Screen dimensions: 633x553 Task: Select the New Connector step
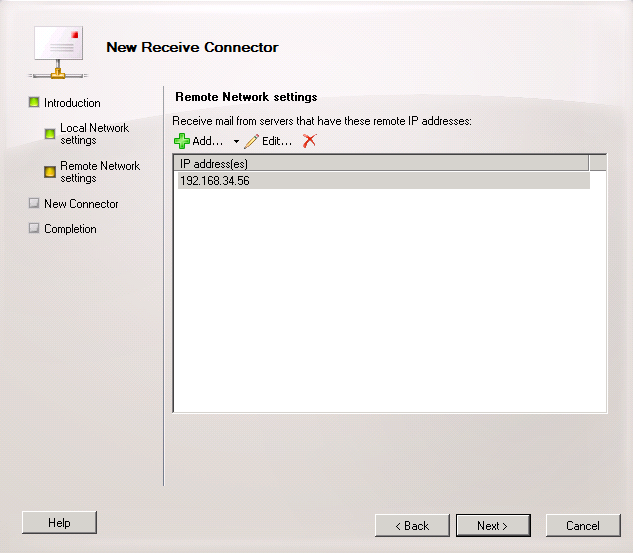(x=81, y=204)
